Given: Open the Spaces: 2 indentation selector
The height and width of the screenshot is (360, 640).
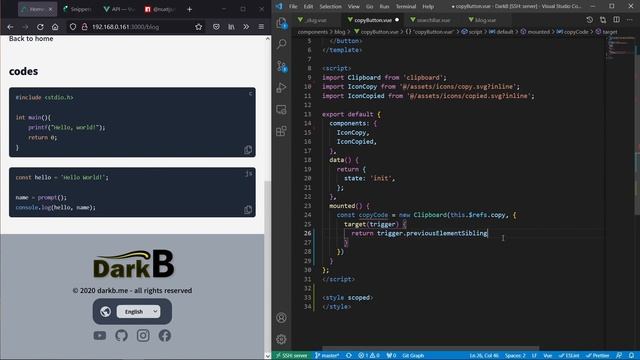Looking at the screenshot, I should (x=515, y=356).
